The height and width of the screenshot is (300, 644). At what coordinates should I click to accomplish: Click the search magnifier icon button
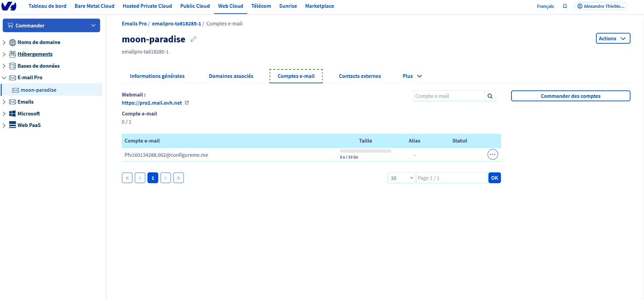click(x=490, y=96)
